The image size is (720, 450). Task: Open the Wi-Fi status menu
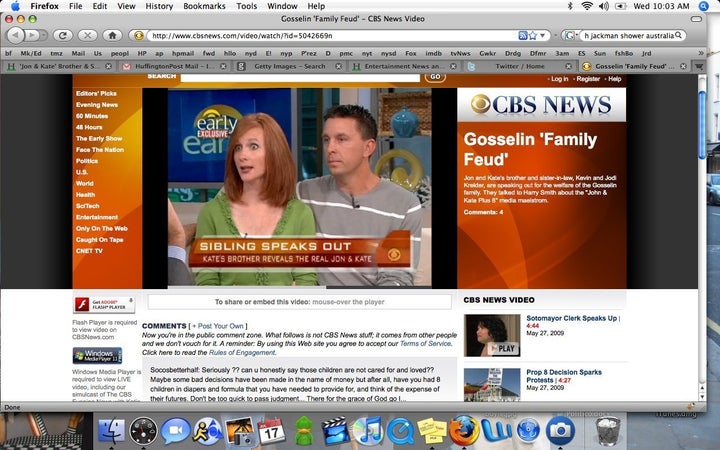click(587, 6)
